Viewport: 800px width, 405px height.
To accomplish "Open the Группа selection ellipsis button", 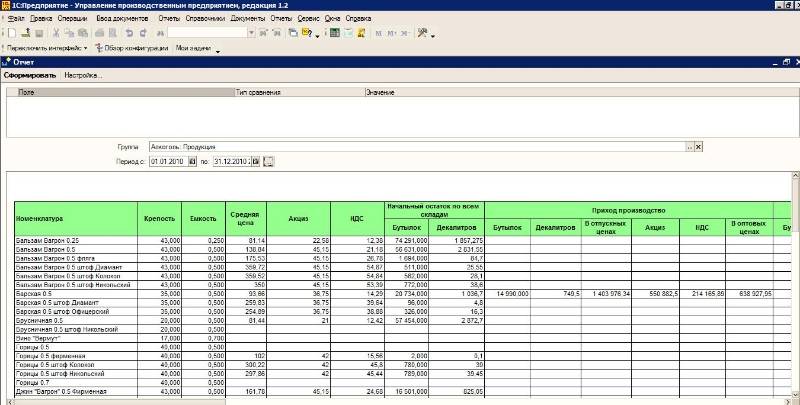I will coord(688,146).
